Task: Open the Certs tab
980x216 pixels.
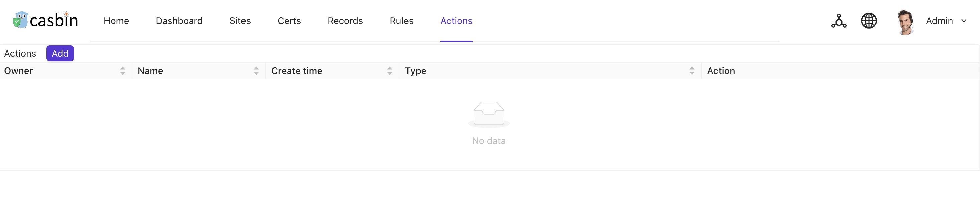Action: [289, 21]
